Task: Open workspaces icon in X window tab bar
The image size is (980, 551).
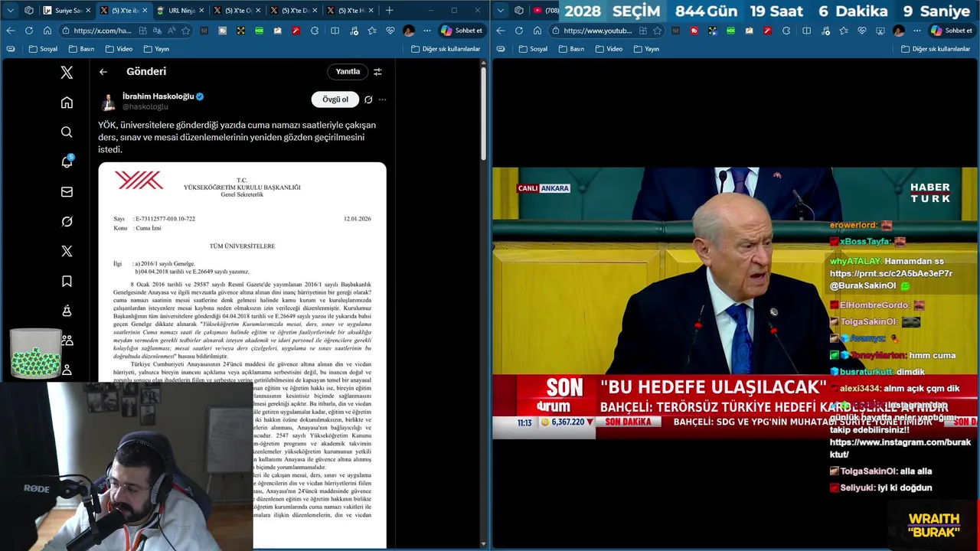Action: pos(29,11)
